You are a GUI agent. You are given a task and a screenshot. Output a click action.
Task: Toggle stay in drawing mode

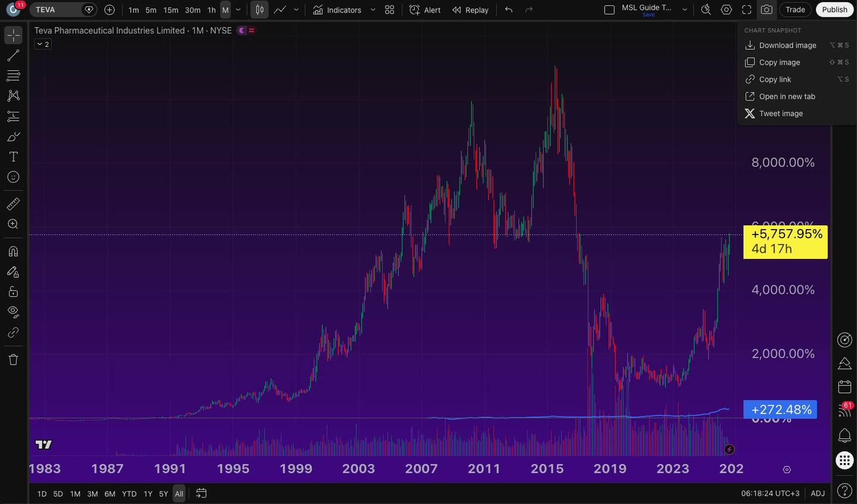(13, 271)
